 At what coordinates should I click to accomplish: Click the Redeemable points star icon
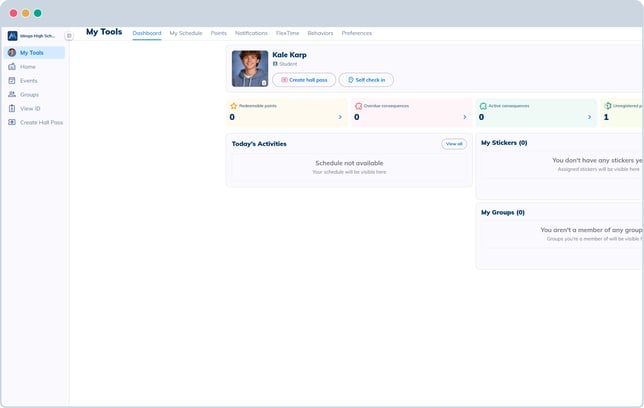[x=234, y=105]
